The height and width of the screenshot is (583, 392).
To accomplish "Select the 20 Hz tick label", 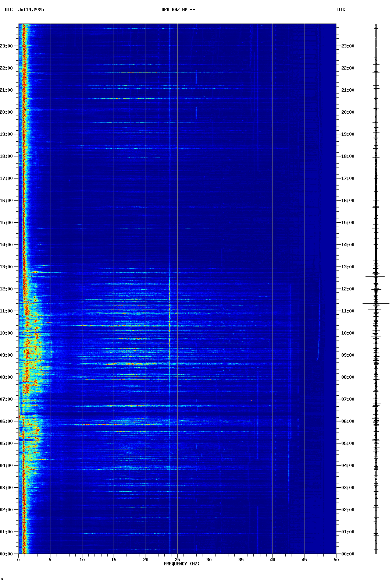I will 146,560.
